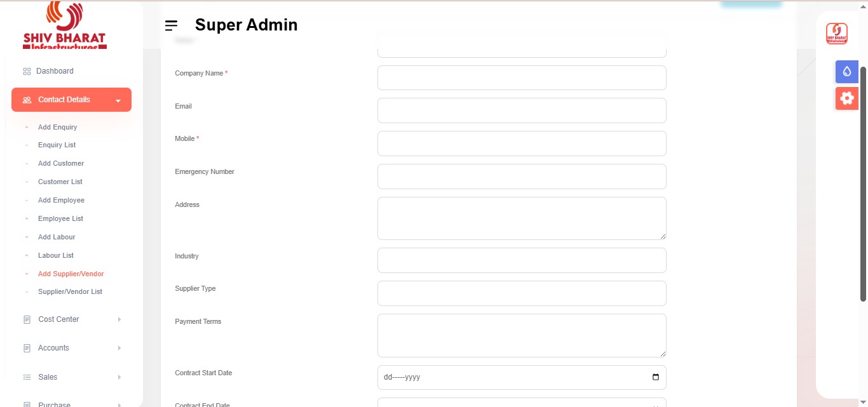Click inside the Address text area
This screenshot has width=868, height=407.
point(522,218)
